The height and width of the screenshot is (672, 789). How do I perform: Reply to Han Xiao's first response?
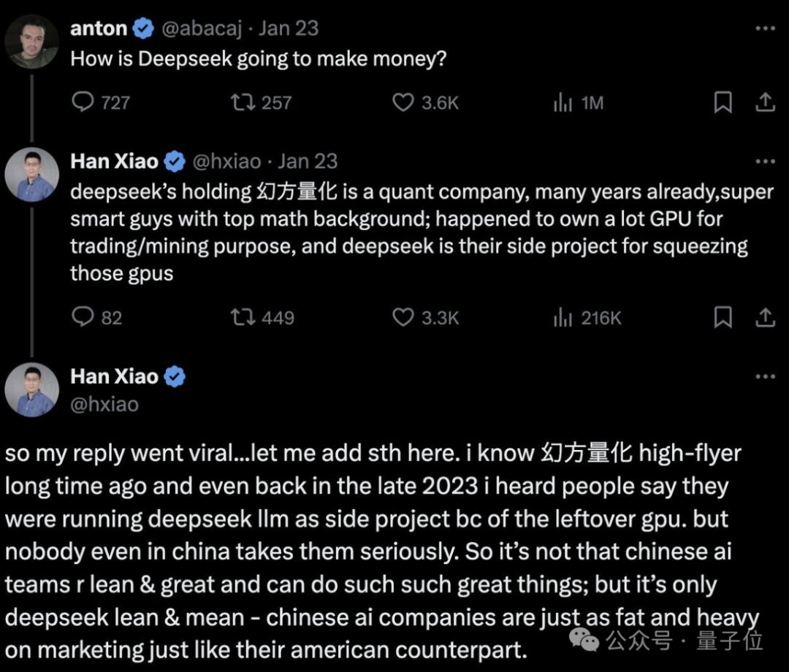(79, 317)
